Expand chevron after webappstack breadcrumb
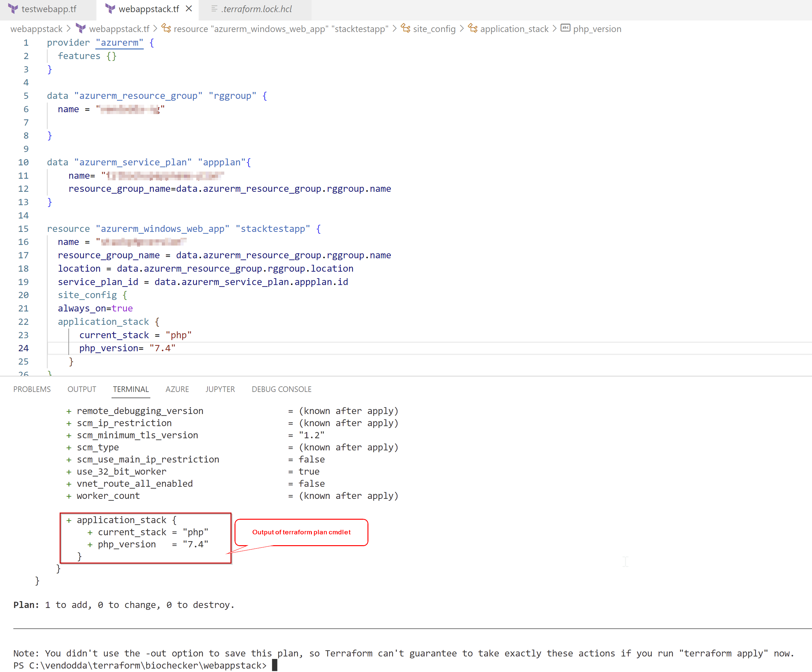Screen dimensions: 812x672 tap(69, 29)
